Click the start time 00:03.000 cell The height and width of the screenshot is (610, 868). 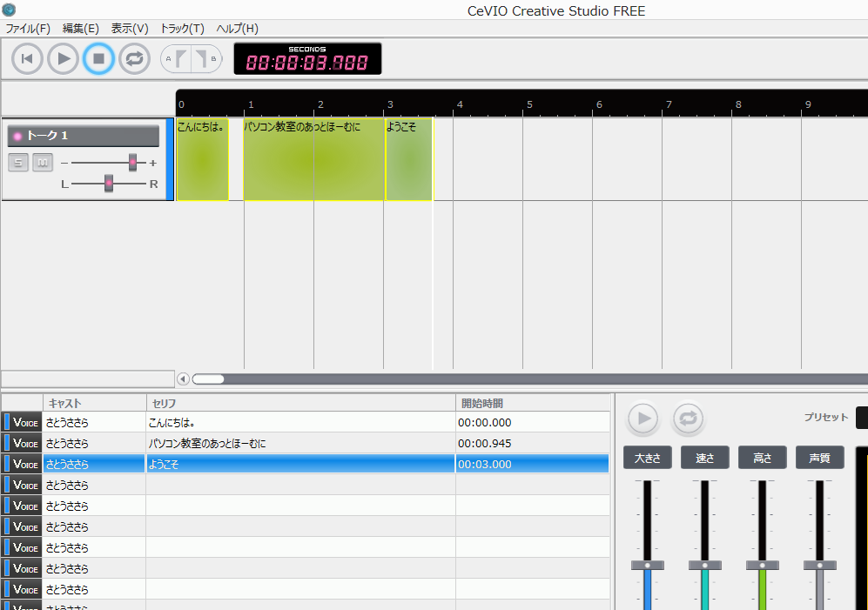pos(533,464)
